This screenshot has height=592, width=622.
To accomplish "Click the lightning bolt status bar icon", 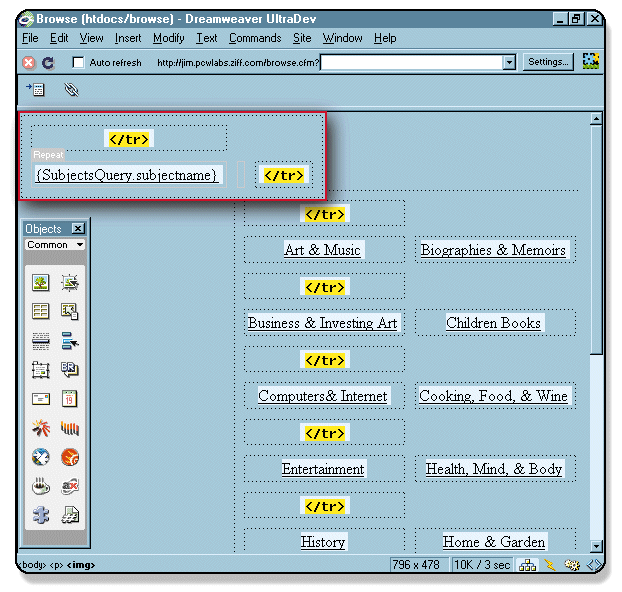I will [550, 565].
